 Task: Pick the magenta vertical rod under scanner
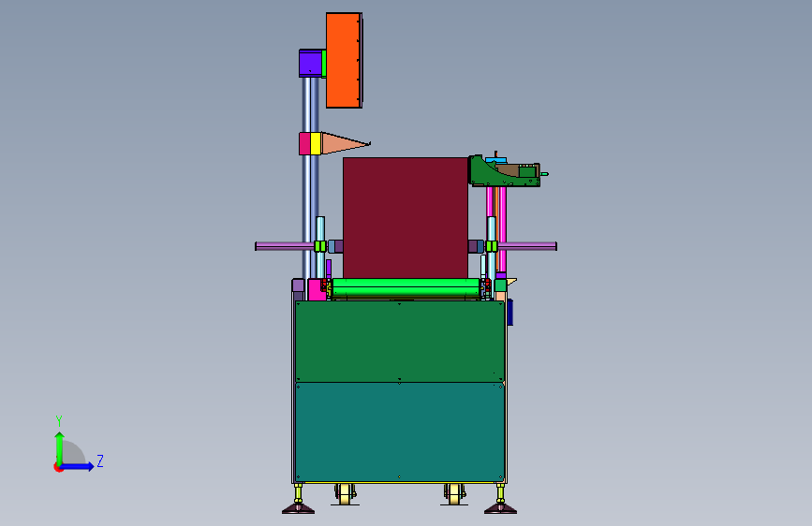502,227
